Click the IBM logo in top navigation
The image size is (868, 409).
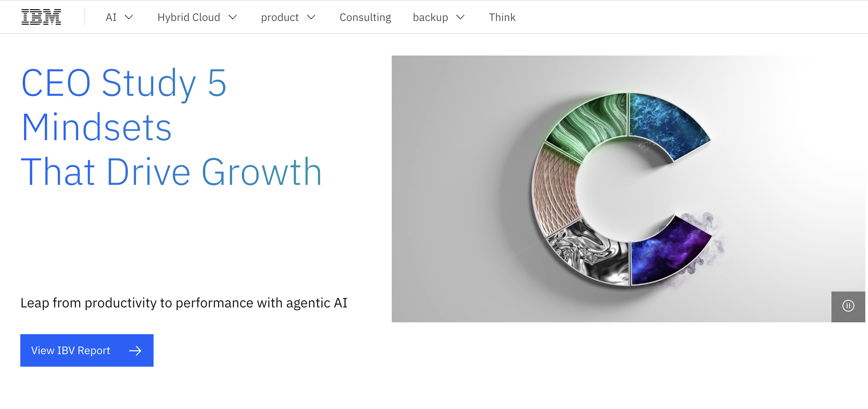pyautogui.click(x=41, y=17)
